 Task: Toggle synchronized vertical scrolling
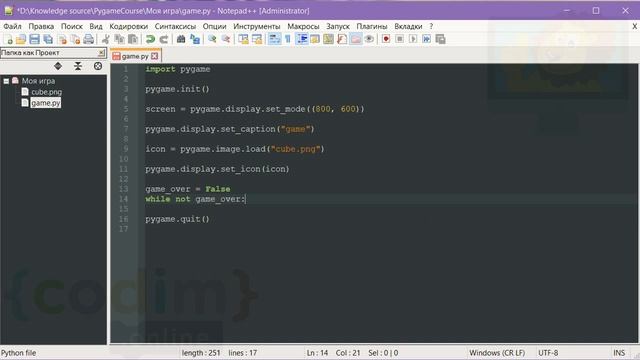coord(243,39)
